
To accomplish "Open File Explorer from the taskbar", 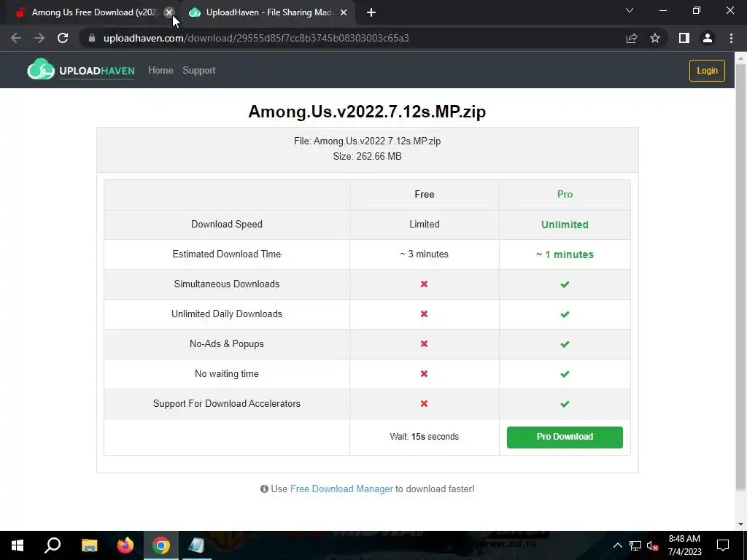I will click(x=89, y=545).
